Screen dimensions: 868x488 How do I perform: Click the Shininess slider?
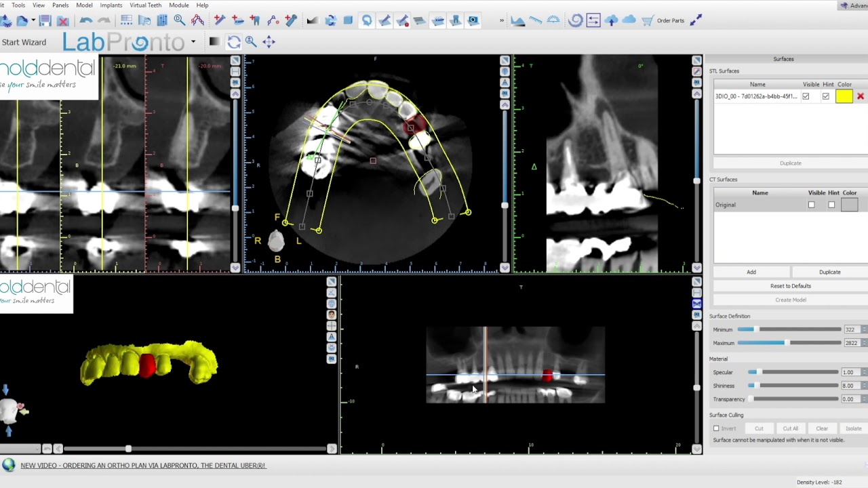coord(793,386)
